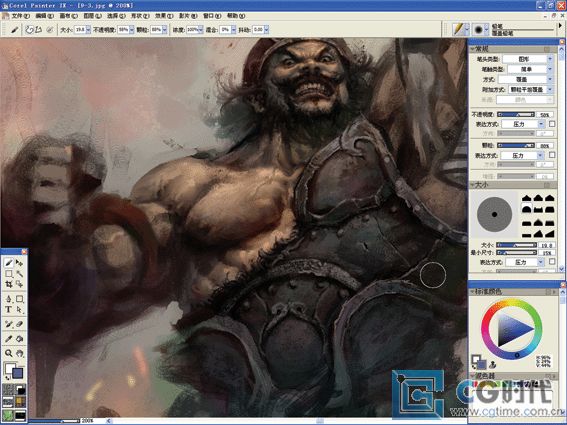567x425 pixels.
Task: Open the 画布 (Canvas) menu
Action: 68,16
